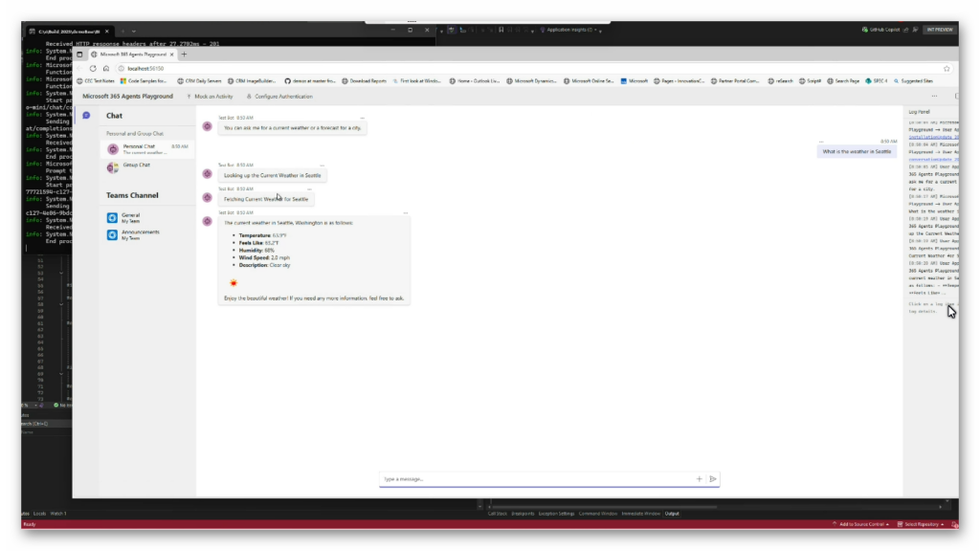
Task: Open Microsoft Dynamics bookmark
Action: click(x=531, y=81)
